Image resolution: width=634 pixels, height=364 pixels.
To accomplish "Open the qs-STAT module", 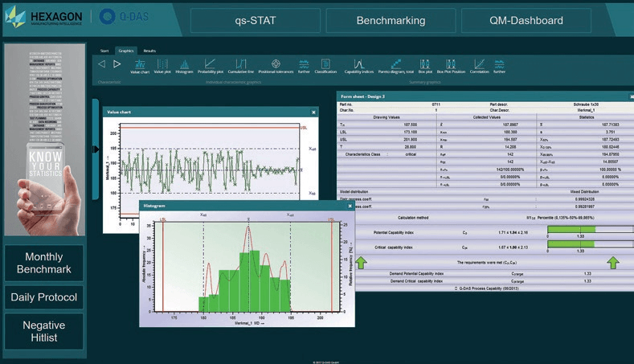I will [256, 20].
